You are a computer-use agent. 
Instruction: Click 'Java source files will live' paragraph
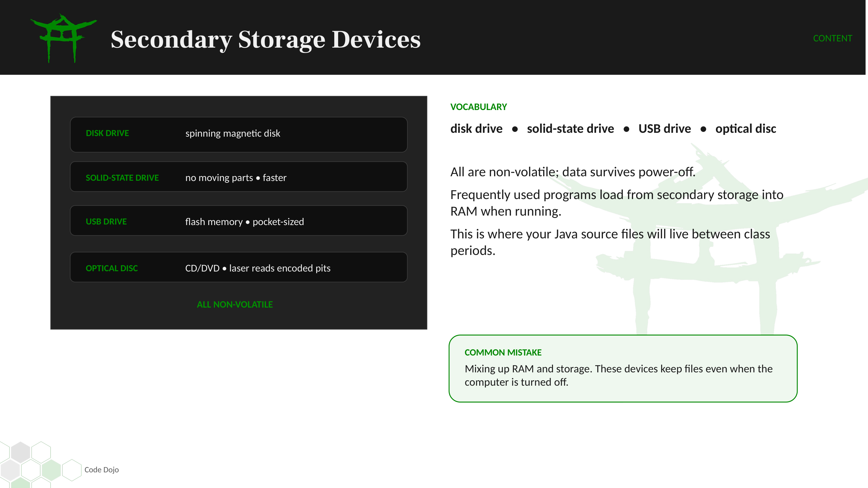coord(610,242)
